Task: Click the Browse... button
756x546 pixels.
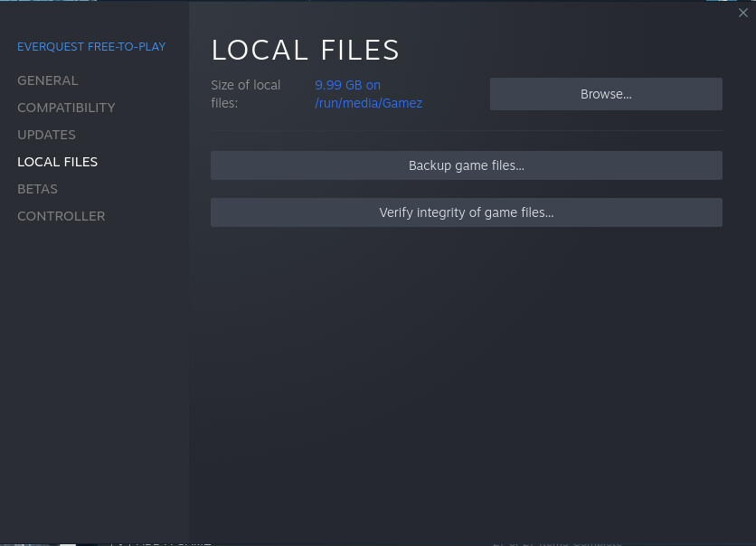Action: pyautogui.click(x=606, y=94)
